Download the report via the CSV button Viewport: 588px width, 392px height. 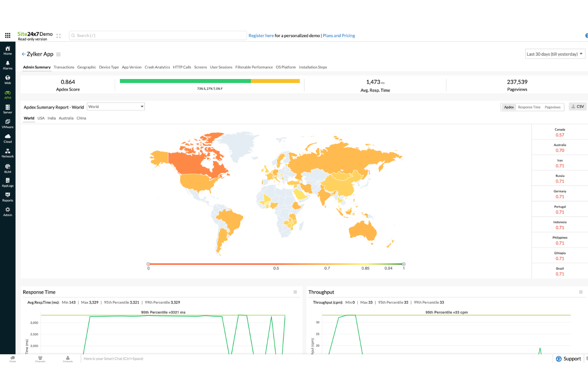point(577,106)
